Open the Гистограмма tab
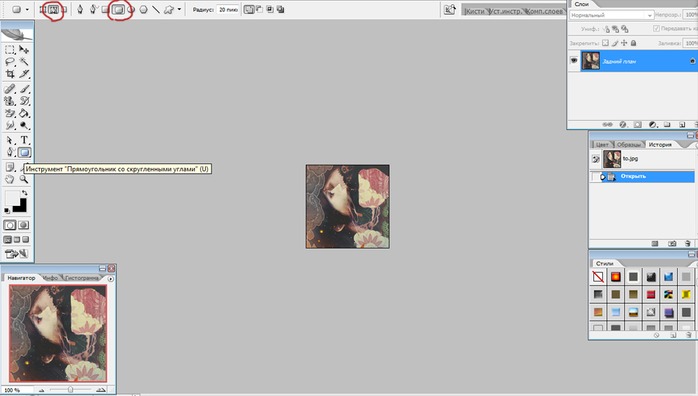The width and height of the screenshot is (698, 396). pyautogui.click(x=82, y=278)
